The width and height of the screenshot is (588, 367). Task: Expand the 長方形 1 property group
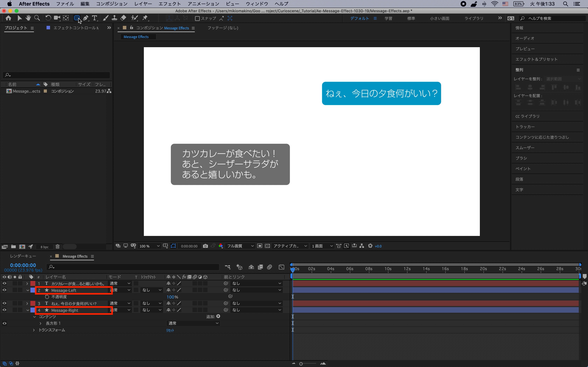tap(41, 323)
